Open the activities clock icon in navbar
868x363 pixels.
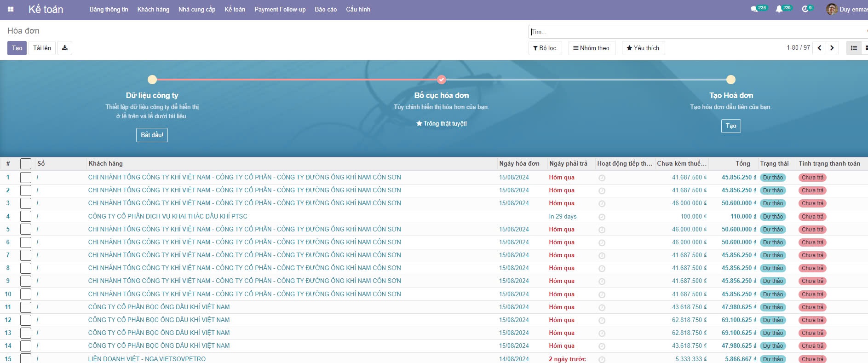click(805, 9)
